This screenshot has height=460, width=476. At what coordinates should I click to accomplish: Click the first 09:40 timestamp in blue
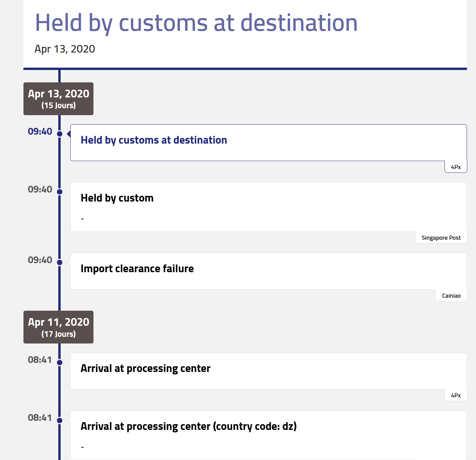[40, 132]
